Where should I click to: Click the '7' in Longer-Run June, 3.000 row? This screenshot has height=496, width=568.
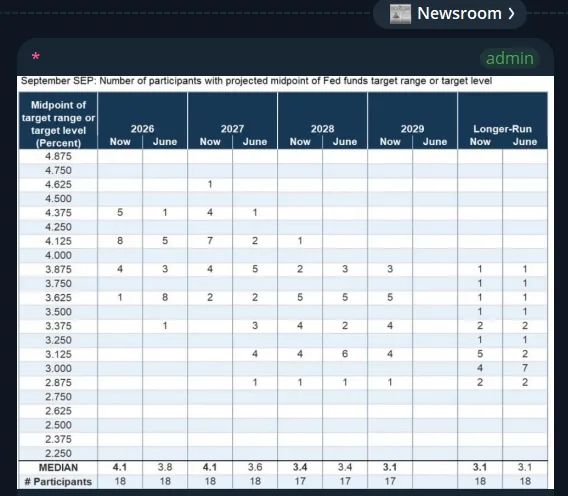tap(525, 368)
